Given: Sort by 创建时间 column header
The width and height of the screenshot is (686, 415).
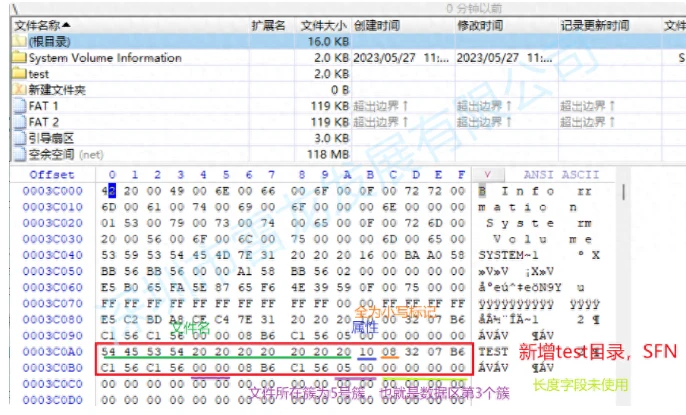Looking at the screenshot, I should point(377,25).
